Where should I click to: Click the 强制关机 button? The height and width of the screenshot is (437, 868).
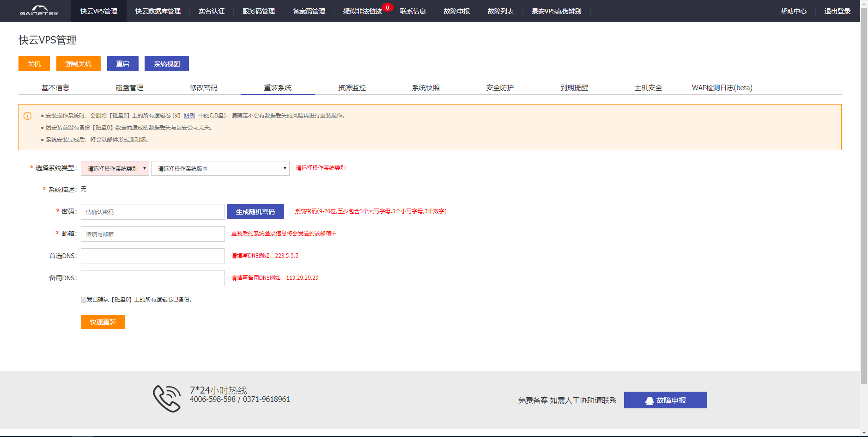(x=79, y=64)
